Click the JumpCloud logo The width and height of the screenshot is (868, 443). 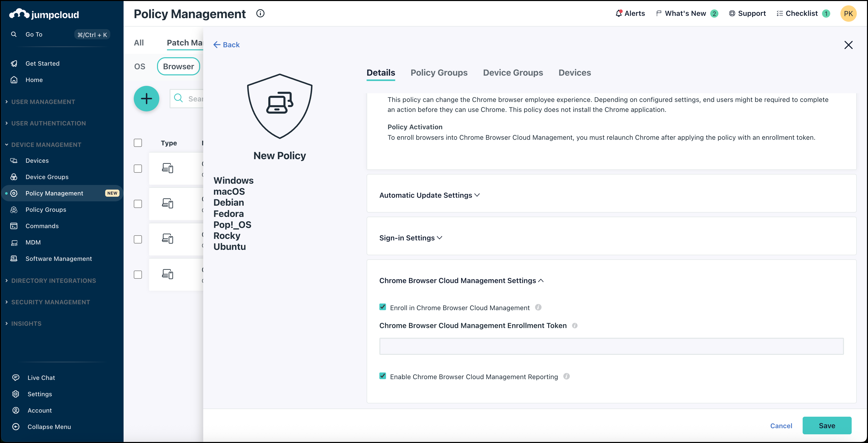[44, 14]
